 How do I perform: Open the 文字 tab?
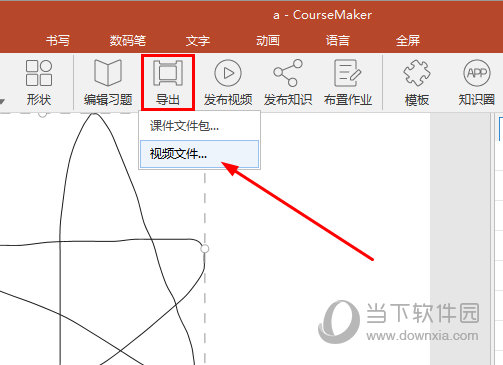(x=198, y=41)
